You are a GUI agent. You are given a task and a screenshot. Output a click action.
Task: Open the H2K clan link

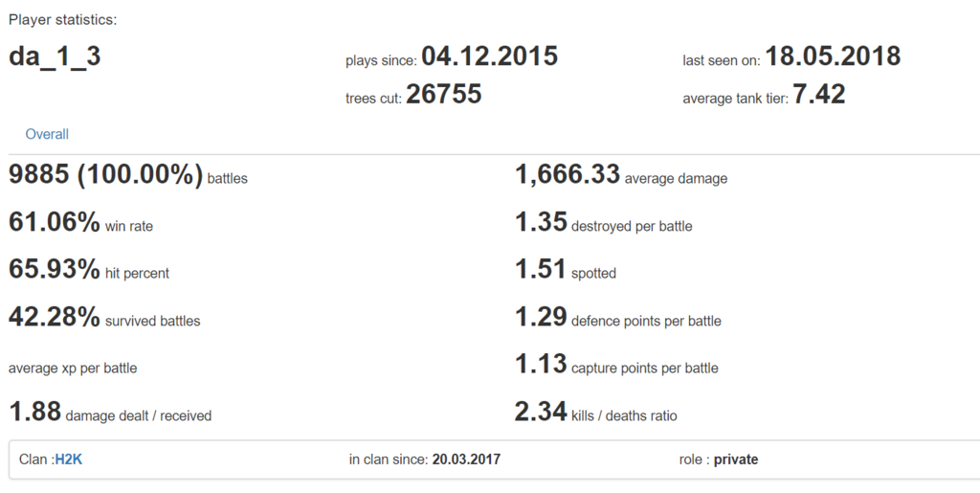point(68,459)
